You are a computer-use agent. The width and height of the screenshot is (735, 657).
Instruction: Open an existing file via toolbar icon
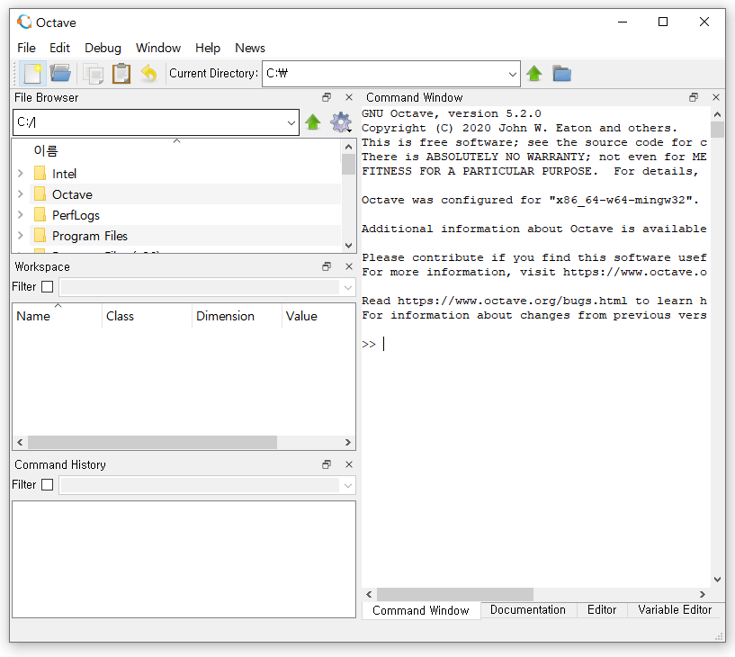click(x=60, y=74)
